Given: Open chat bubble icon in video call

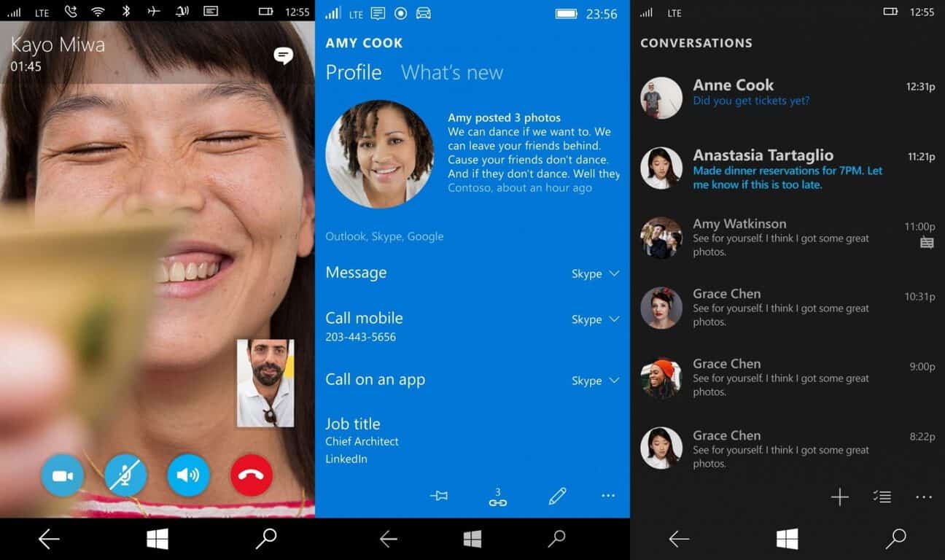Looking at the screenshot, I should 283,56.
